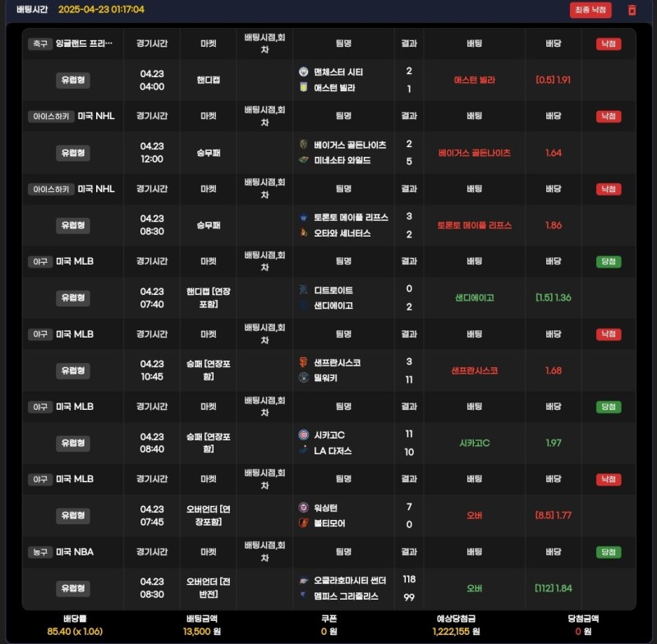Click the Toronto Maple Leafs logo
Image resolution: width=657 pixels, height=644 pixels.
(x=304, y=218)
